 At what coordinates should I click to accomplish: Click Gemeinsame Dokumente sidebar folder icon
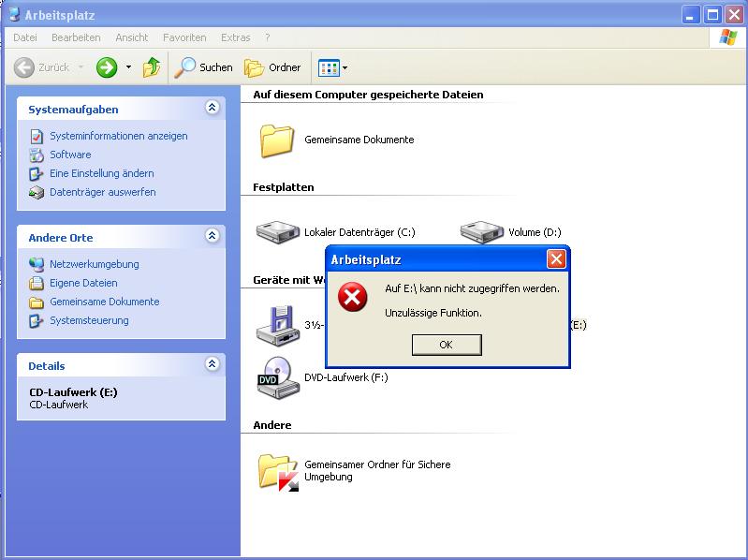pos(37,302)
